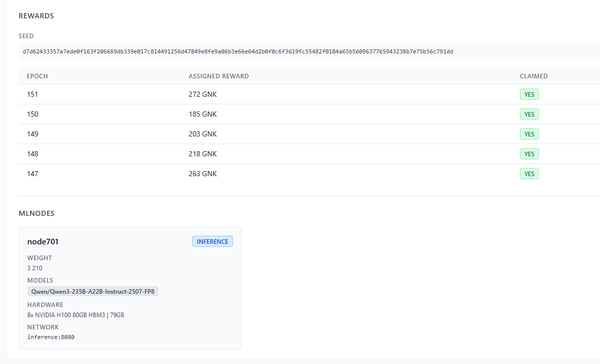Viewport: 600px width, 364px height.
Task: Select the 203 GNK reward cell
Action: 202,134
